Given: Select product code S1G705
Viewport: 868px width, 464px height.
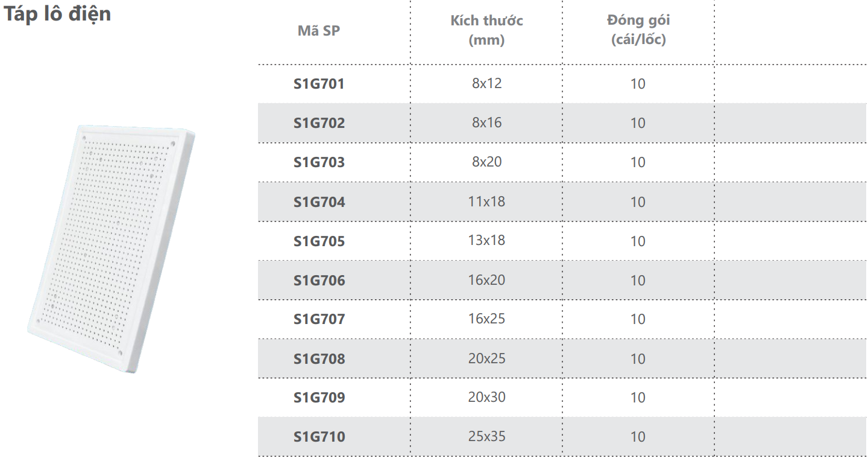Looking at the screenshot, I should pyautogui.click(x=319, y=241).
